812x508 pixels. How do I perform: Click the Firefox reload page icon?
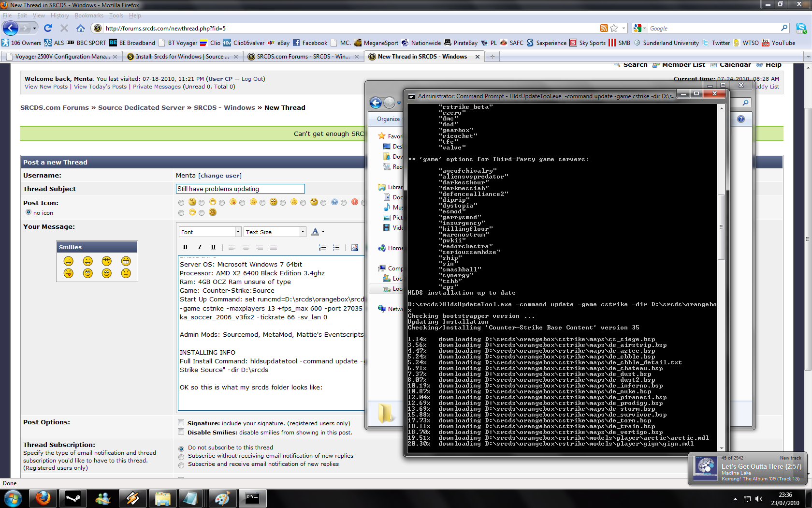click(x=47, y=28)
